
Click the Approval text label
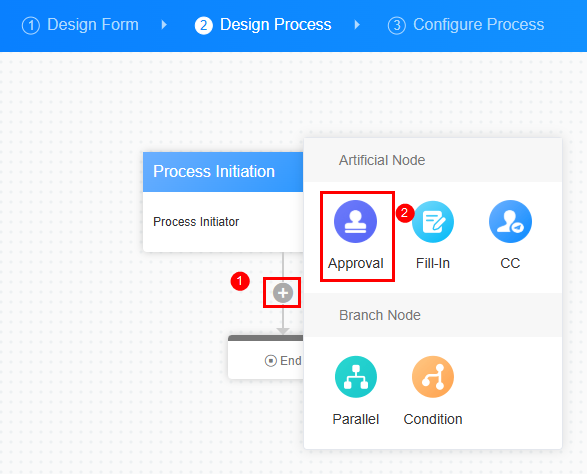coord(356,264)
